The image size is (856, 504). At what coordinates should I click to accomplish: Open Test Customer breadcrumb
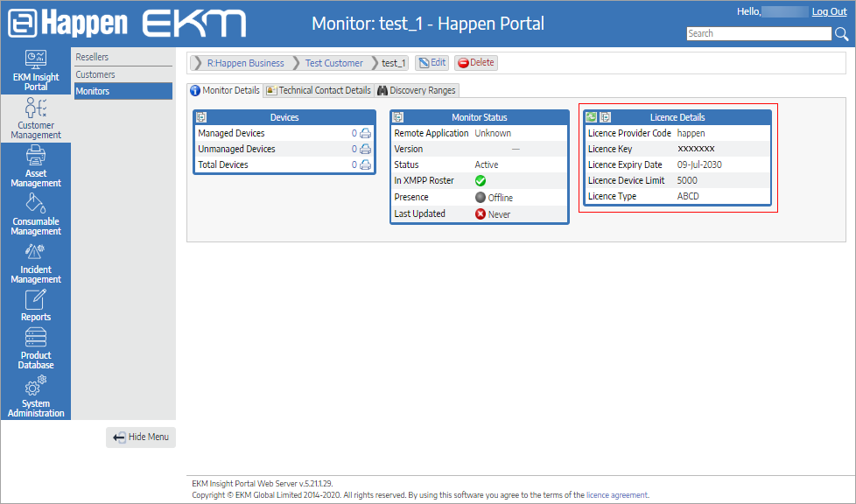333,63
